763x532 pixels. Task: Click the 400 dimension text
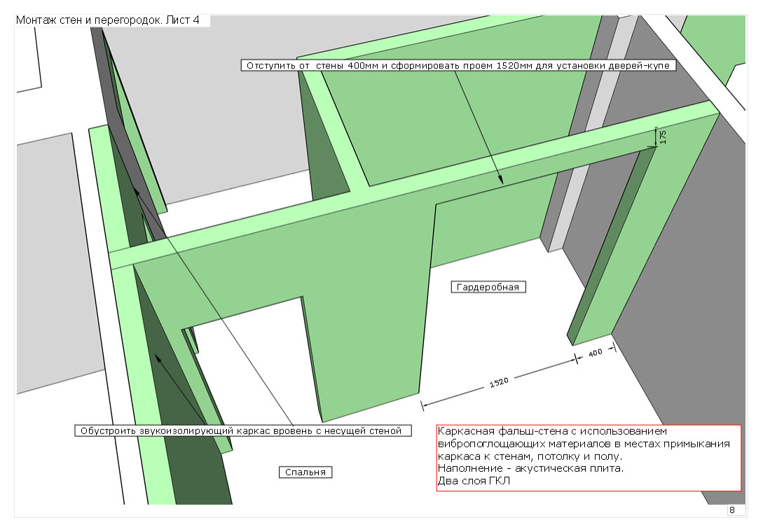point(595,353)
